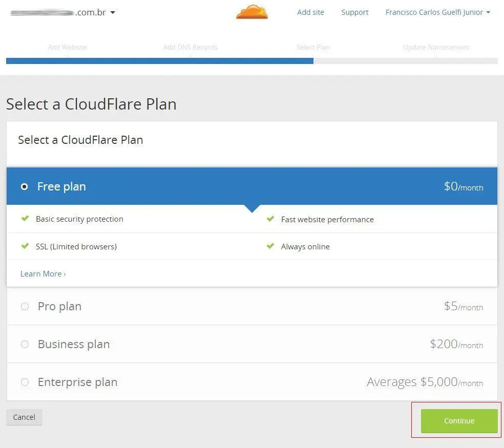
Task: Pick the Enterprise plan radio button
Action: point(25,382)
